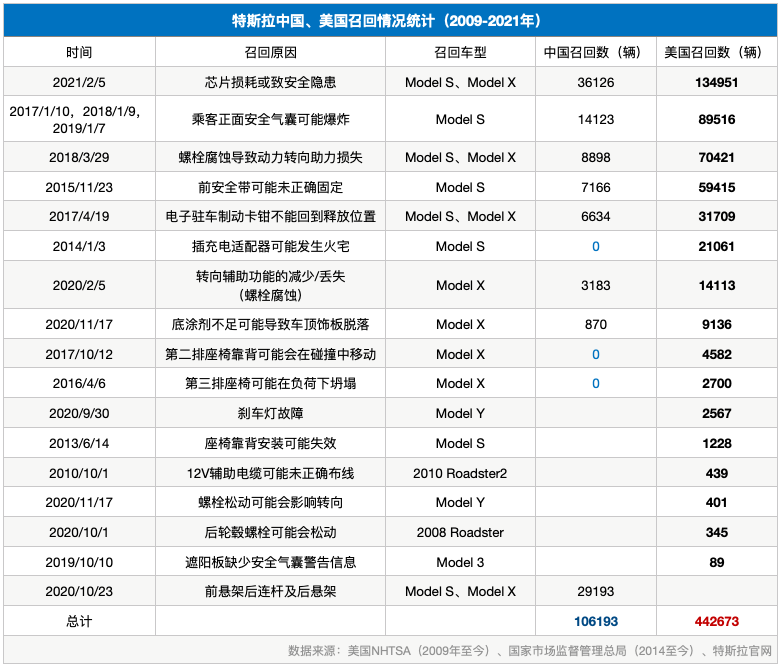
Task: Select the 召回原因 column header
Action: [x=270, y=52]
